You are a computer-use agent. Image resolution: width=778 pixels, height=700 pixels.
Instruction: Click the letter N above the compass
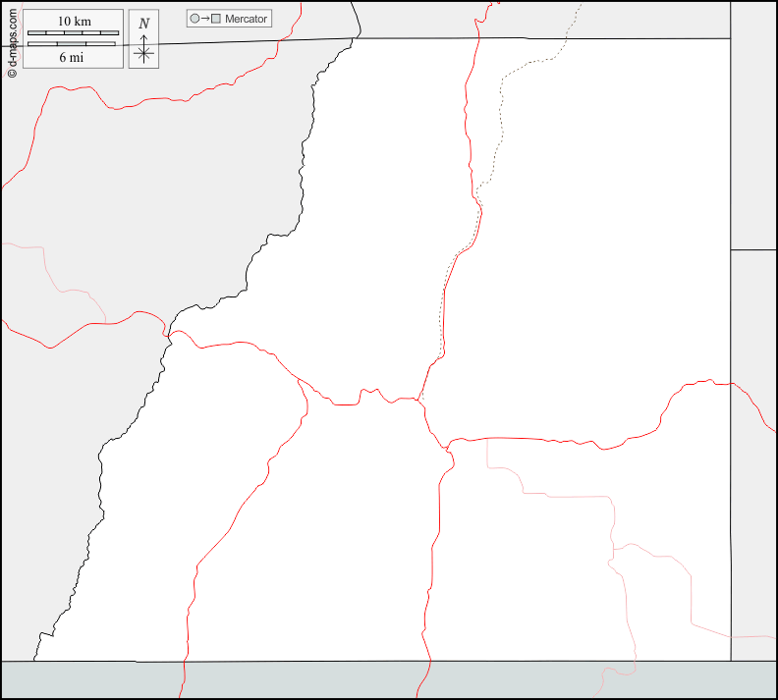144,24
